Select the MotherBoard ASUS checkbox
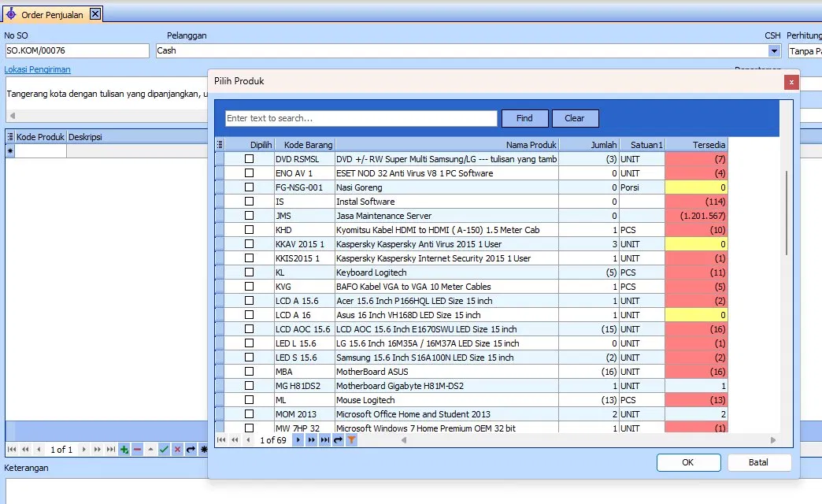The width and height of the screenshot is (822, 504). pos(249,371)
